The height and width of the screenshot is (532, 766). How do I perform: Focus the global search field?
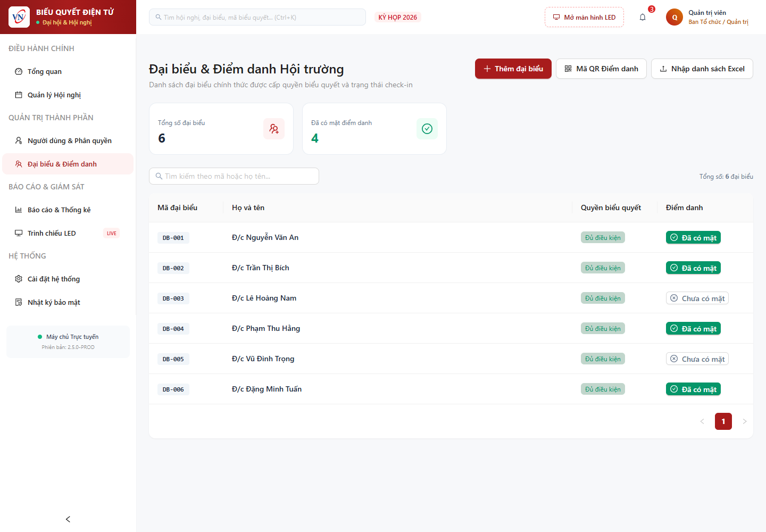(x=257, y=17)
